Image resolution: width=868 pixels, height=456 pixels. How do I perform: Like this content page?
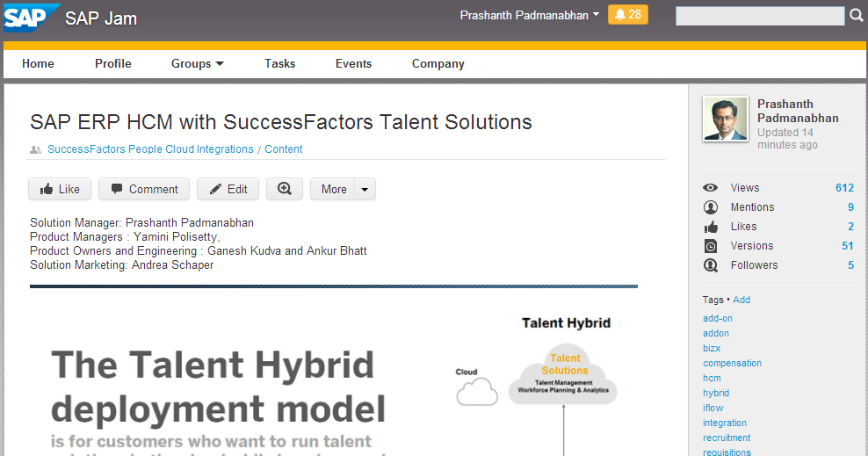[60, 189]
